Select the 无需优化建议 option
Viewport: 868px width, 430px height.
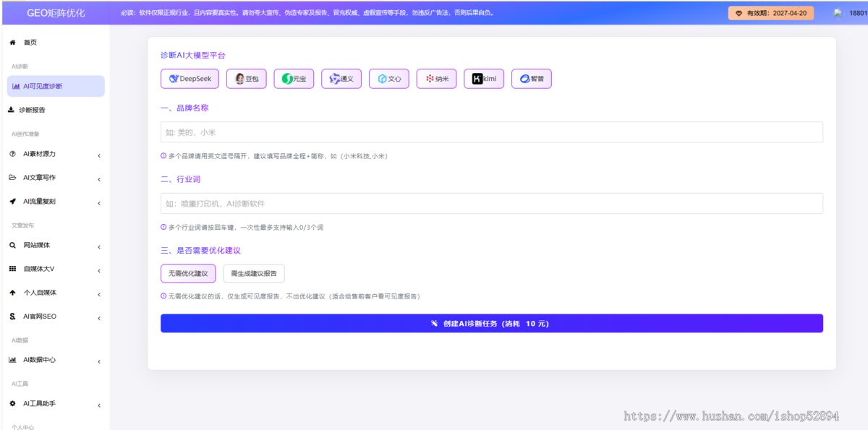(x=188, y=273)
